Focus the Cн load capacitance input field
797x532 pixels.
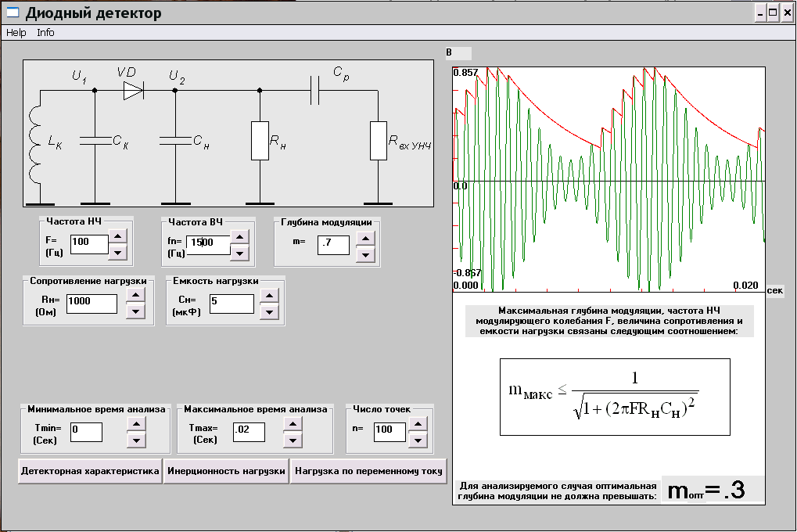(232, 303)
